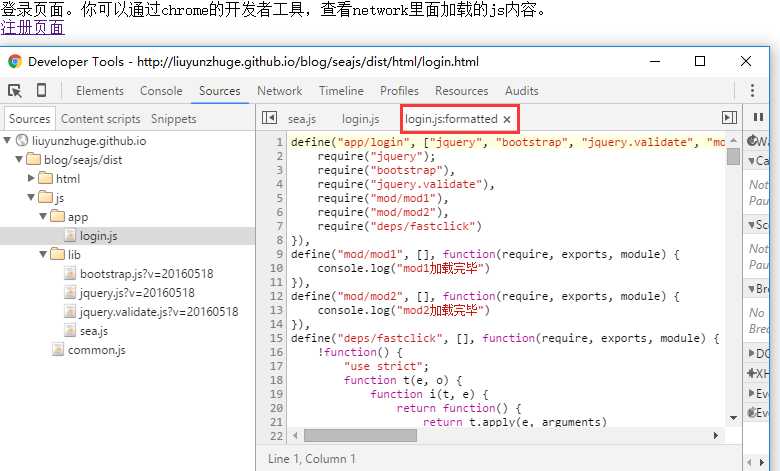Click the editor vertical scrollbar thumb
The height and width of the screenshot is (471, 780).
point(733,157)
